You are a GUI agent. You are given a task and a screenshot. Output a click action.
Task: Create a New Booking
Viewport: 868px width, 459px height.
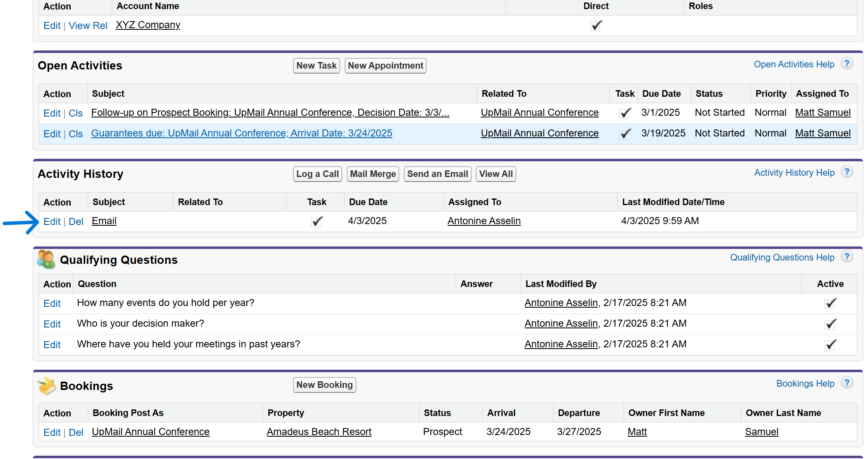click(324, 385)
